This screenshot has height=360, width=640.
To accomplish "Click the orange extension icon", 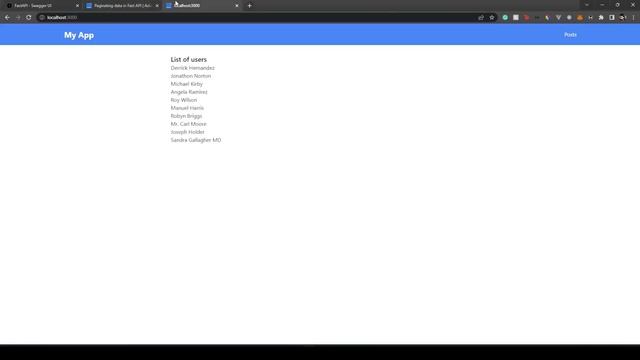I will point(580,18).
